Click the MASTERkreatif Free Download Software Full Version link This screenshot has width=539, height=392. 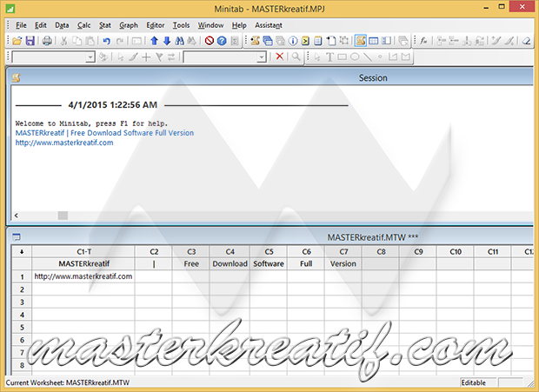[x=104, y=133]
